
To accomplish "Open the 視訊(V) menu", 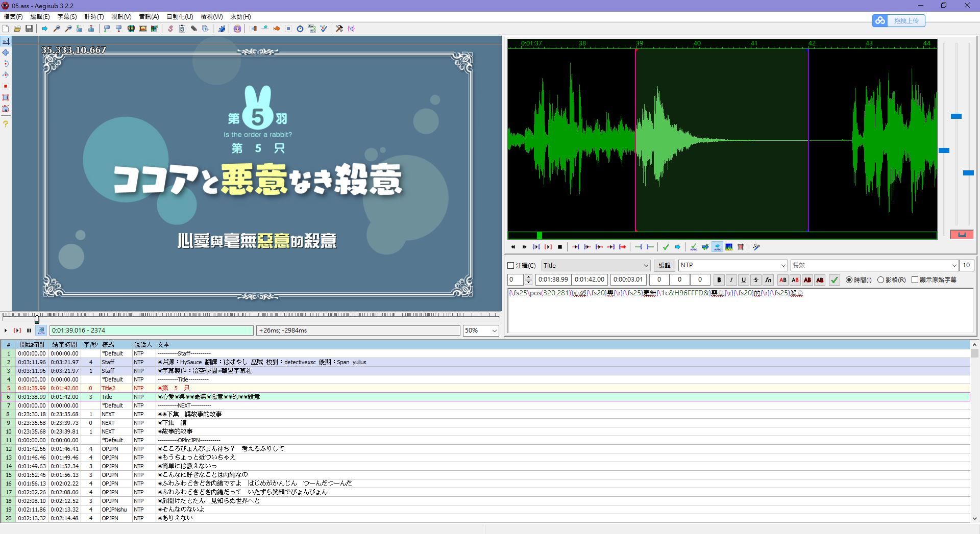I will (121, 17).
